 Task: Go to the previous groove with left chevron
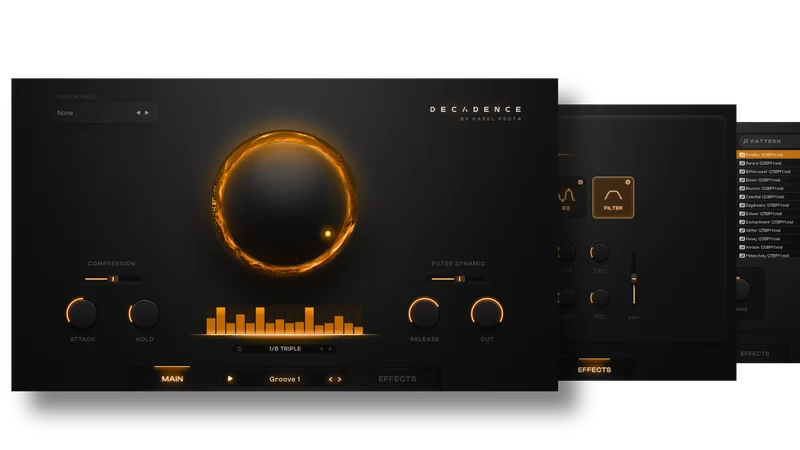point(330,379)
